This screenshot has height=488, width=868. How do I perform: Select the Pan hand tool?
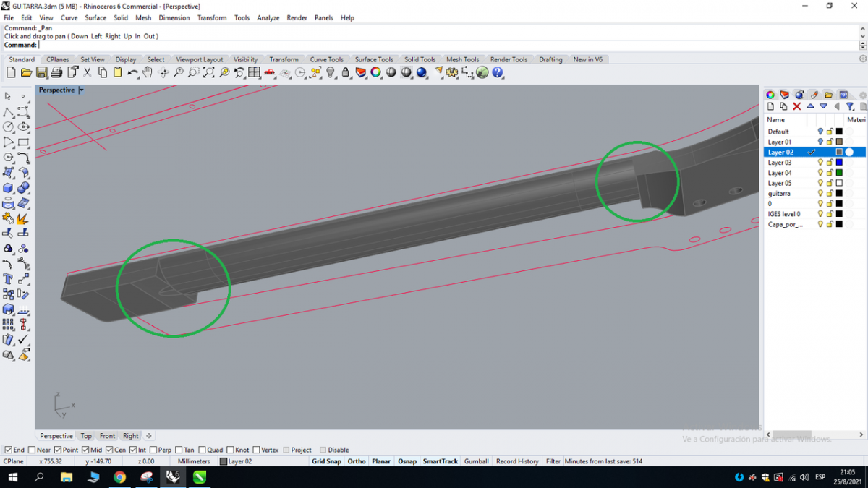(148, 72)
